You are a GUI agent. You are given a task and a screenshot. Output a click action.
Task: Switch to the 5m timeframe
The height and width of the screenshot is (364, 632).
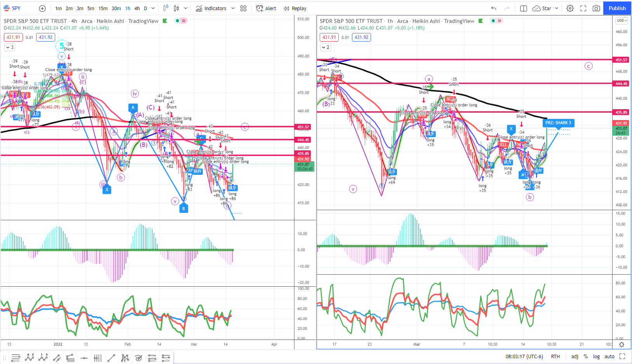[x=91, y=8]
